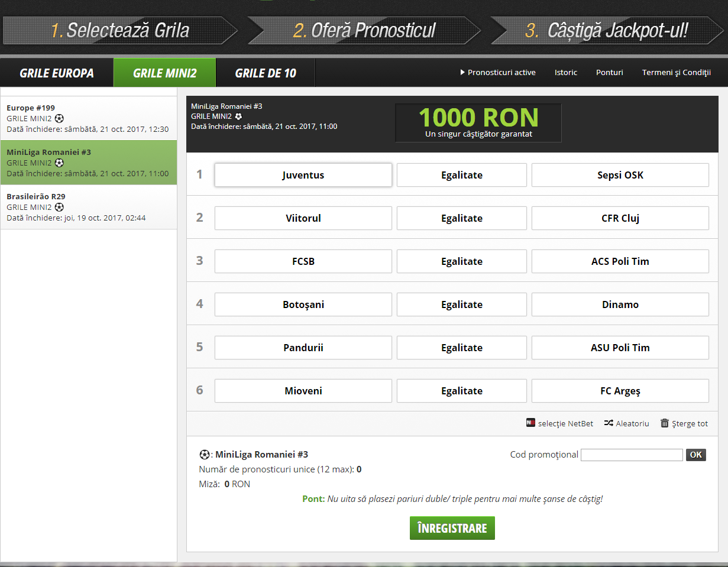Click the Pont tip text about double bets
Screen dimensions: 728x567
pyautogui.click(x=452, y=499)
